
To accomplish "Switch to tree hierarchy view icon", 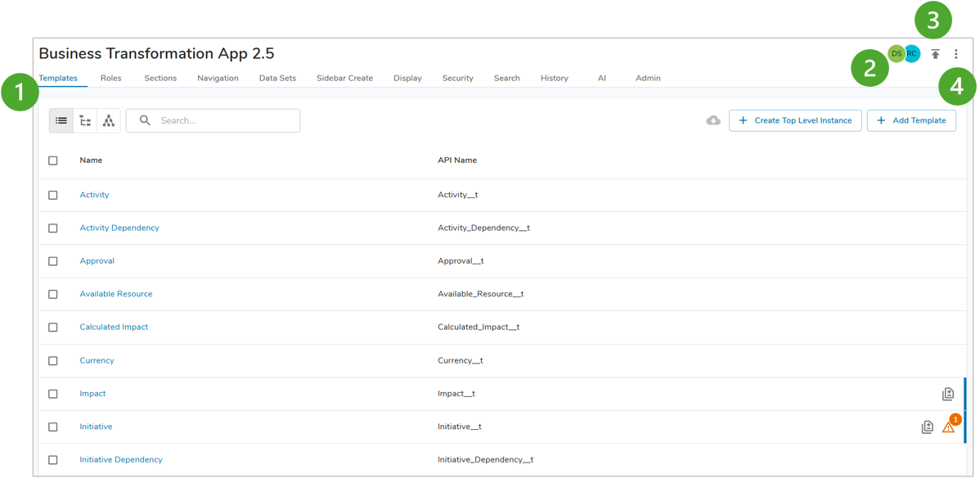I will 85,121.
